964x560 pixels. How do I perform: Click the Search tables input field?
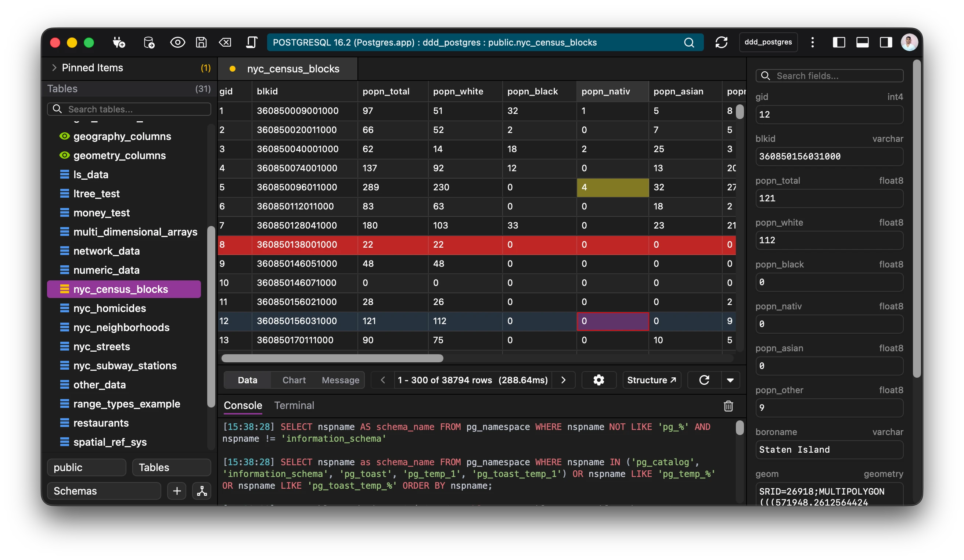coord(134,110)
